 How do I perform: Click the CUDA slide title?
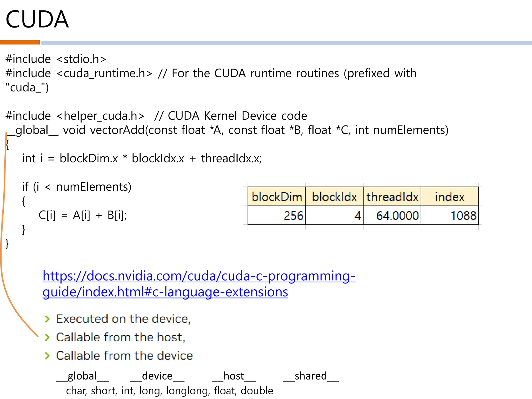tap(37, 19)
